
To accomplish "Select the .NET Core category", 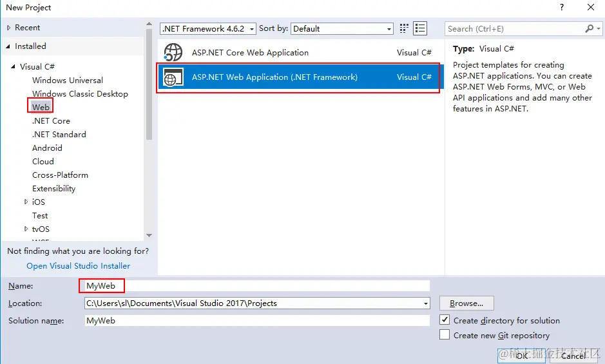I will pyautogui.click(x=51, y=121).
